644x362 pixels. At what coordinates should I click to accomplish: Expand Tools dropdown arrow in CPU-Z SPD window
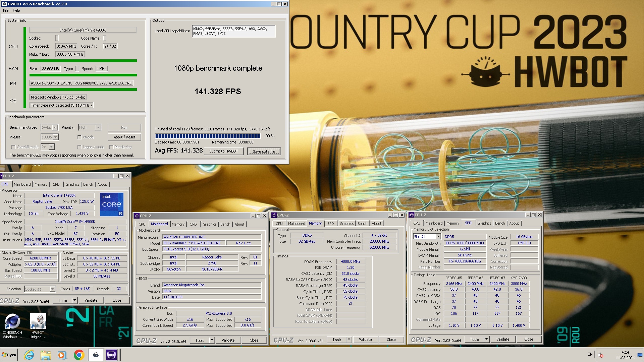point(486,339)
